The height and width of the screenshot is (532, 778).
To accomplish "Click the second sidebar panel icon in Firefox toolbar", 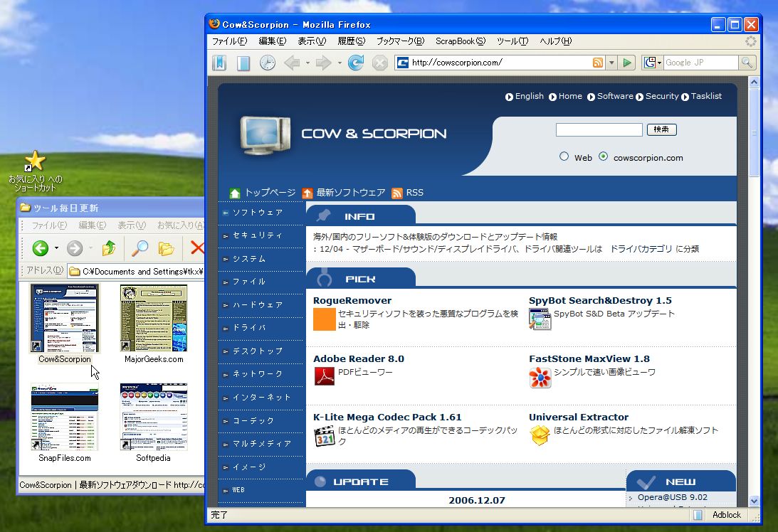I will tap(243, 63).
